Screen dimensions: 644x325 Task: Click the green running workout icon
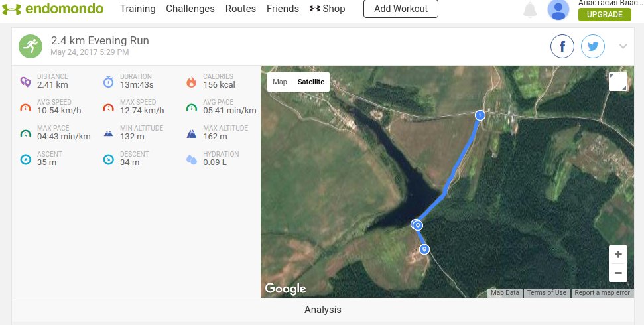coord(29,46)
